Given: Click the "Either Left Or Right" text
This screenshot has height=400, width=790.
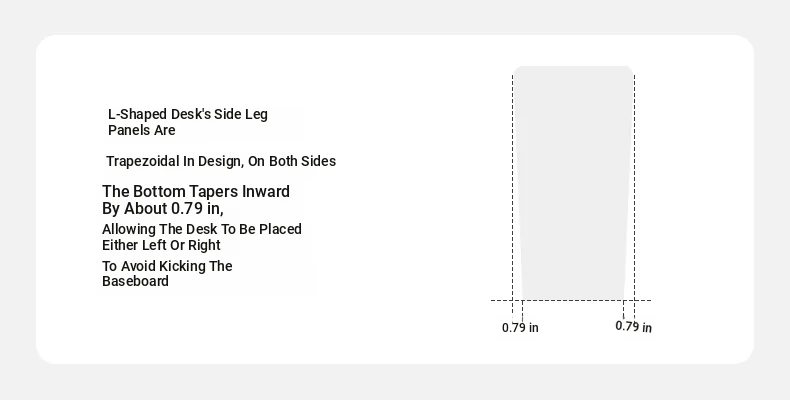Looking at the screenshot, I should (161, 245).
